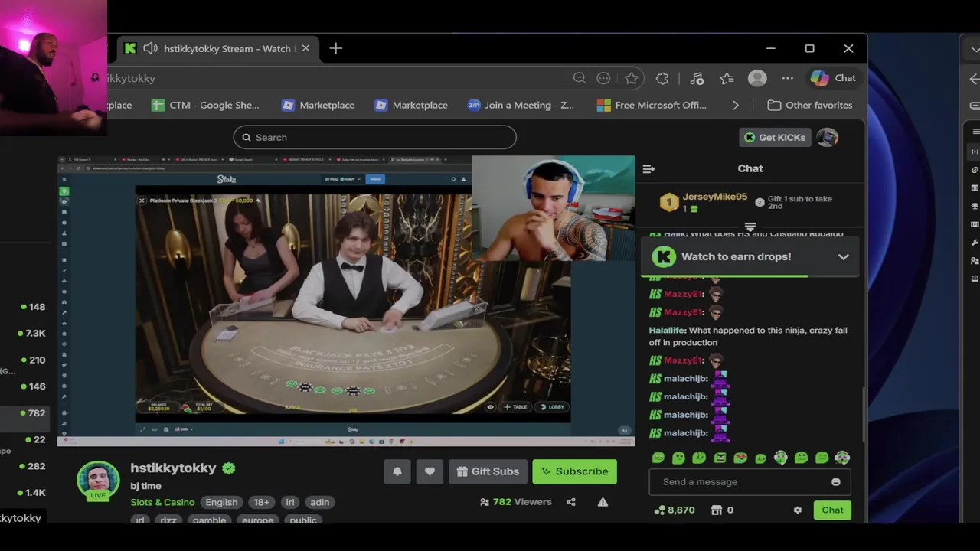Open Slots & Casino category link
Screen dimensions: 980x551
click(x=162, y=502)
